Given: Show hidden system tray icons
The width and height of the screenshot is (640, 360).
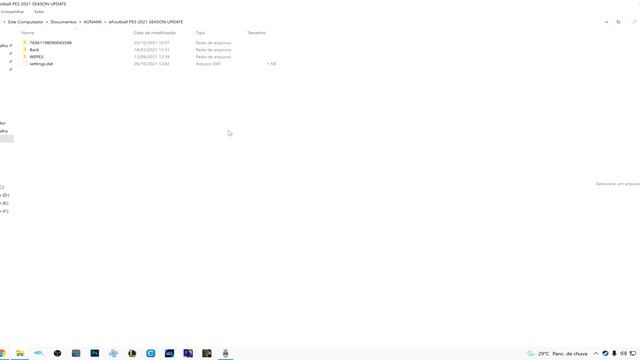Looking at the screenshot, I should [x=596, y=353].
